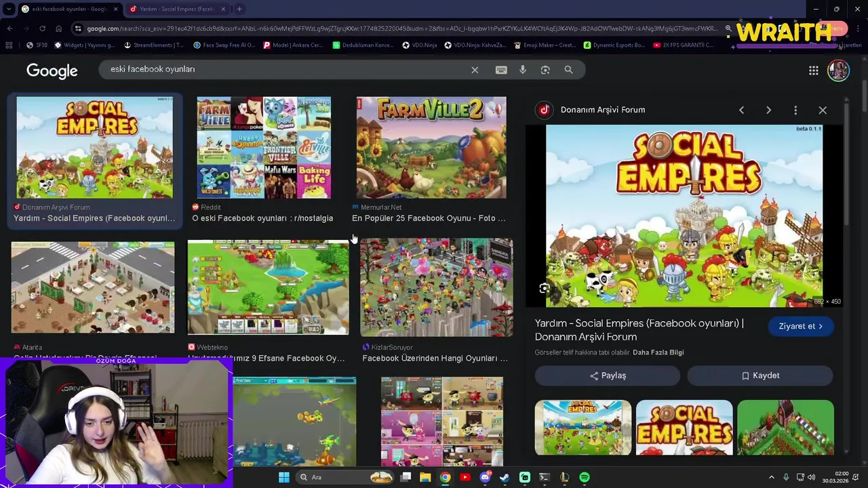Screen dimensions: 868x488
Task: Select the second related Social Empires logo thumbnail
Action: coord(684,428)
